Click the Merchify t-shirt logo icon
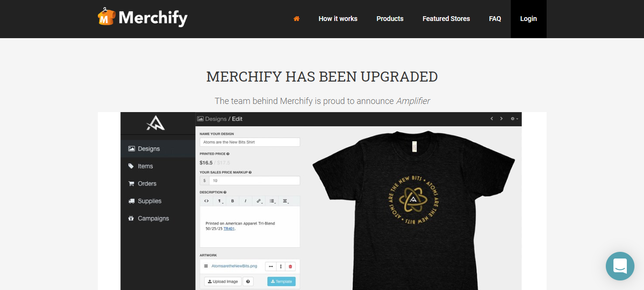This screenshot has width=644, height=290. coord(106,17)
